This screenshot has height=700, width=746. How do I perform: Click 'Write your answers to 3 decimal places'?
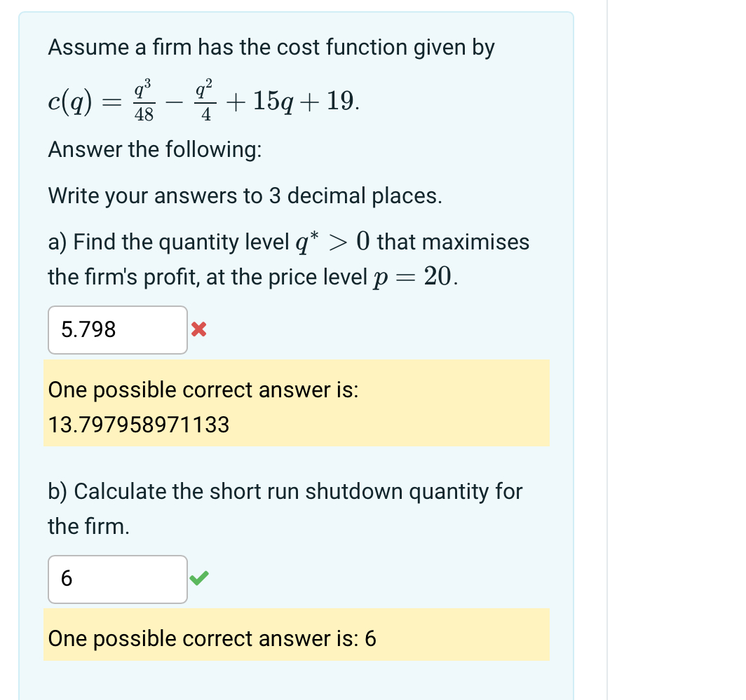pyautogui.click(x=244, y=195)
